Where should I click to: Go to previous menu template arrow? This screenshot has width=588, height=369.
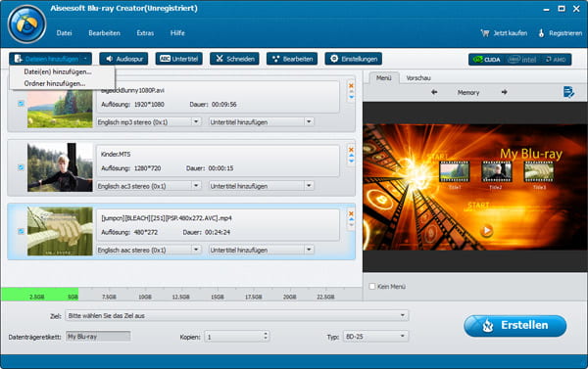pyautogui.click(x=434, y=92)
